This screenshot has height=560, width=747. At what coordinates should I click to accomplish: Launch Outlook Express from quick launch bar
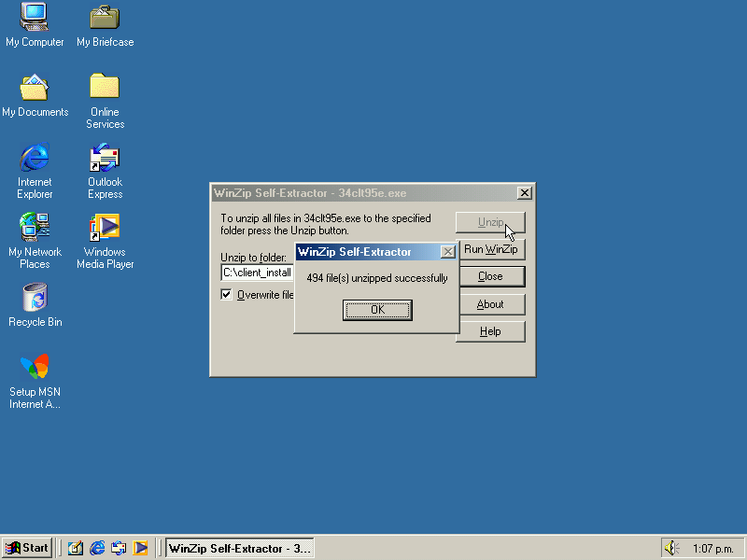[x=119, y=548]
